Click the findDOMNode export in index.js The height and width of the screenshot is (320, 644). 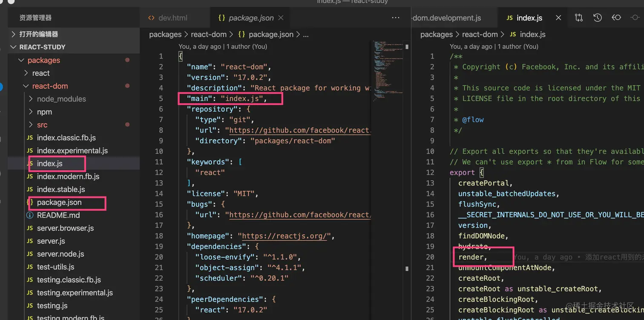coord(483,236)
